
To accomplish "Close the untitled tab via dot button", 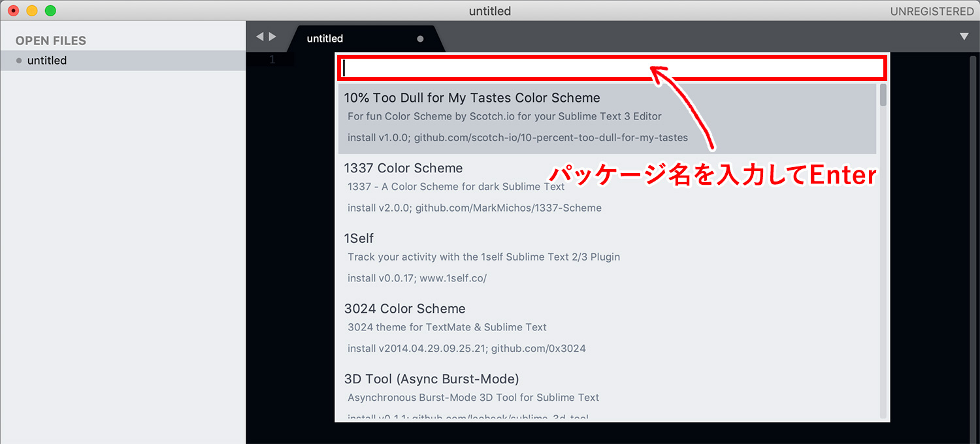I will coord(420,39).
